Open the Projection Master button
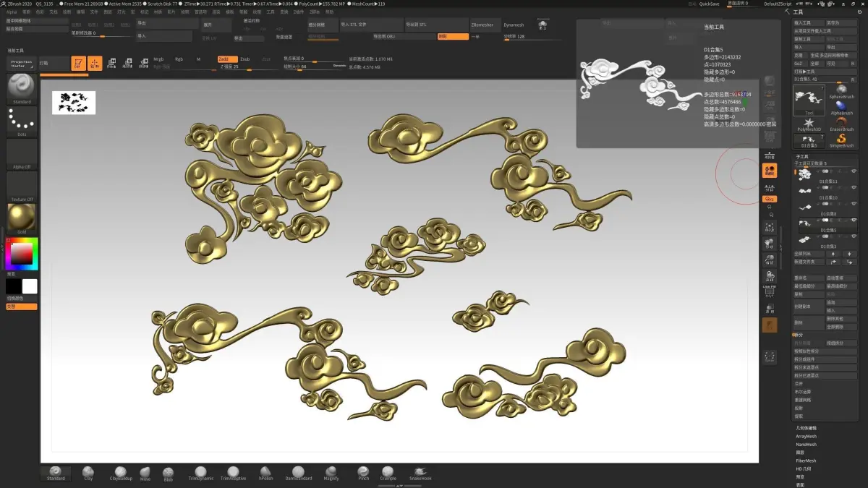868x488 pixels. coord(22,64)
